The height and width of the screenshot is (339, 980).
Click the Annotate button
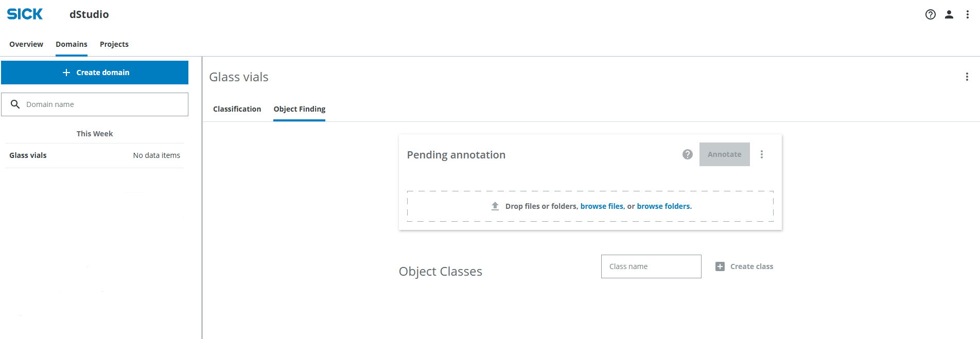tap(724, 154)
